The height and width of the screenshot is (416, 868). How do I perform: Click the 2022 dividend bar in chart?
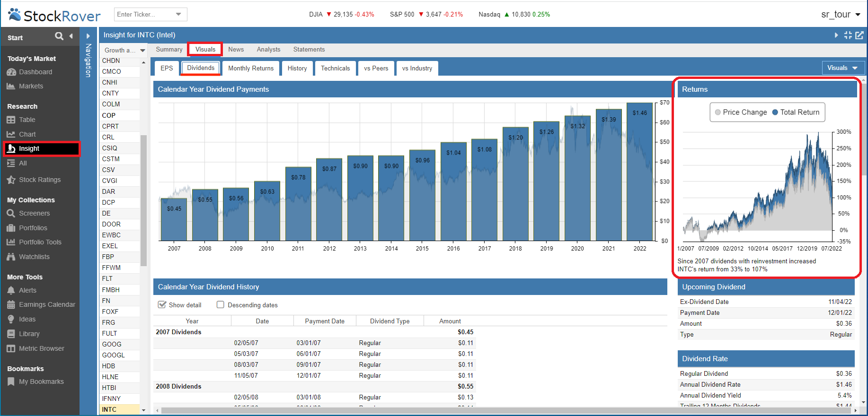[640, 172]
